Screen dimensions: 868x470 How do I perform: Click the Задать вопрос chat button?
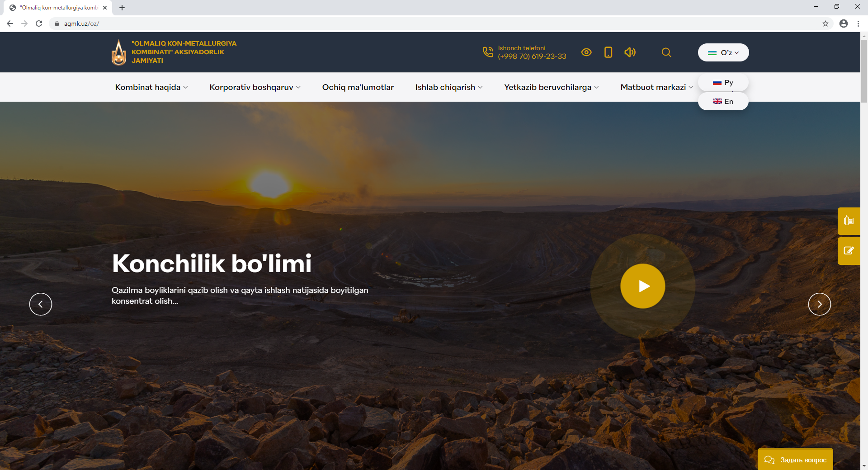(x=795, y=460)
